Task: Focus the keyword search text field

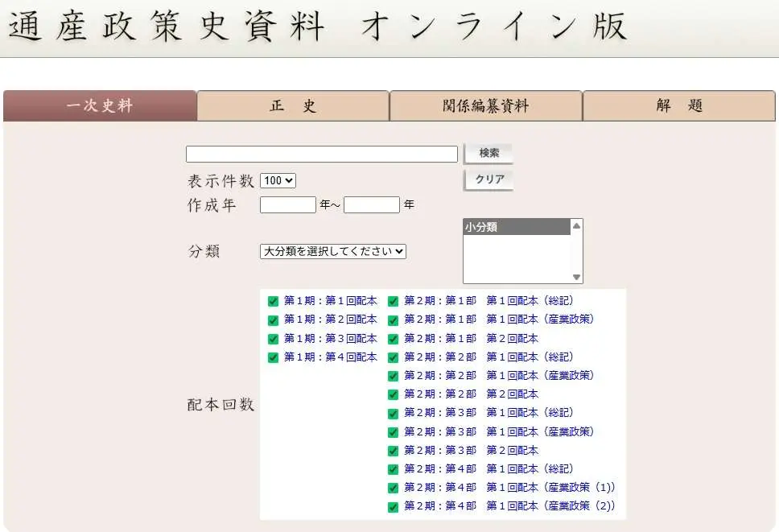Action: [x=321, y=154]
